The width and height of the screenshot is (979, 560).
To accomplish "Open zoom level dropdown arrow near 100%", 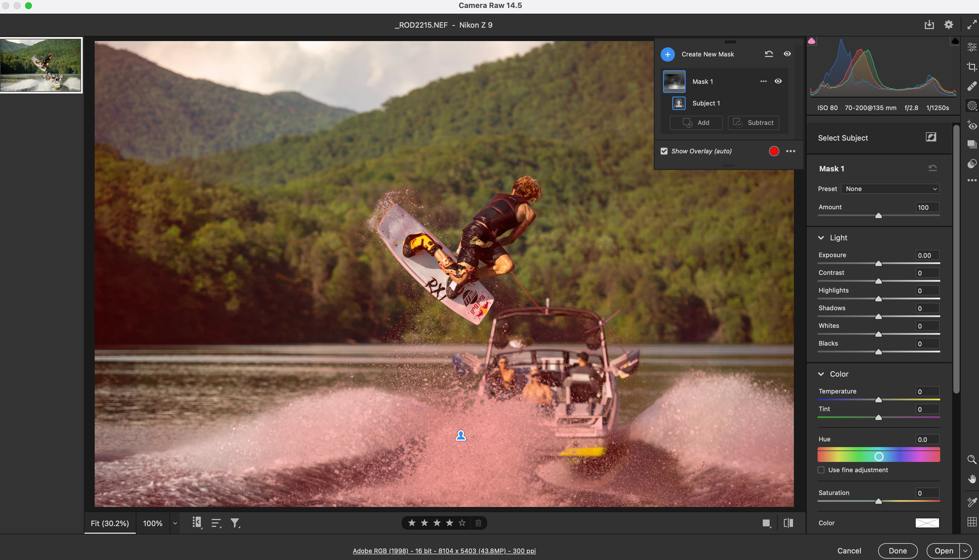I will (x=175, y=524).
